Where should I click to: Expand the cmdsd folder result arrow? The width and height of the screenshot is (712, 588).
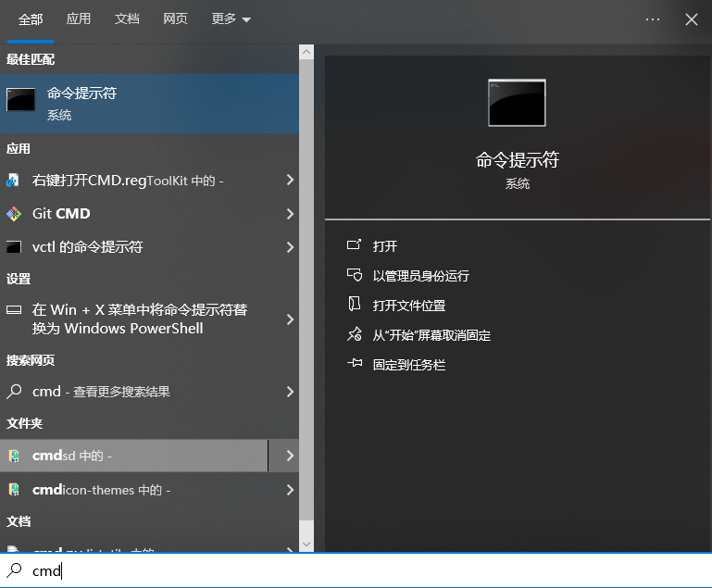(x=290, y=456)
